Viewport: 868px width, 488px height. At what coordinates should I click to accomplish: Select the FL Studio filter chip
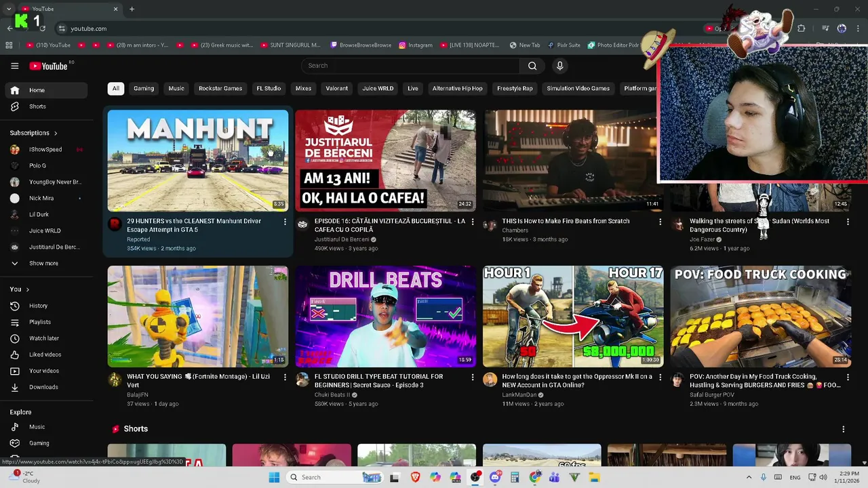point(269,88)
